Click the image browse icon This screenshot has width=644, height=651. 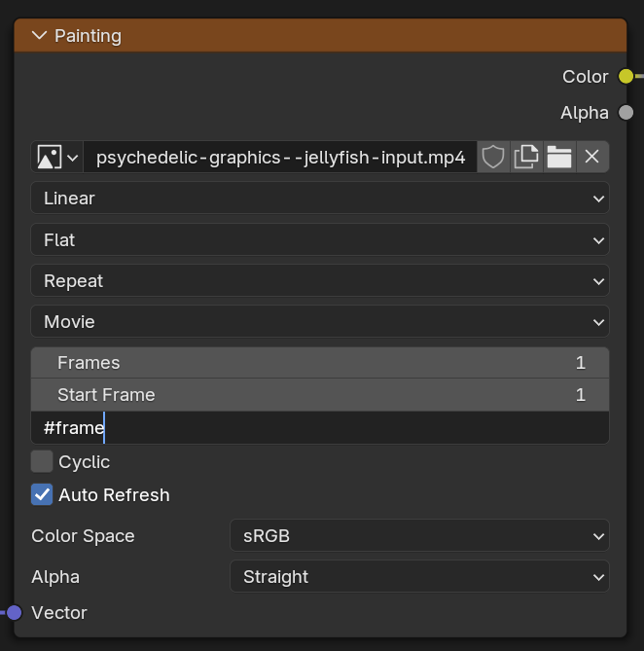(56, 157)
